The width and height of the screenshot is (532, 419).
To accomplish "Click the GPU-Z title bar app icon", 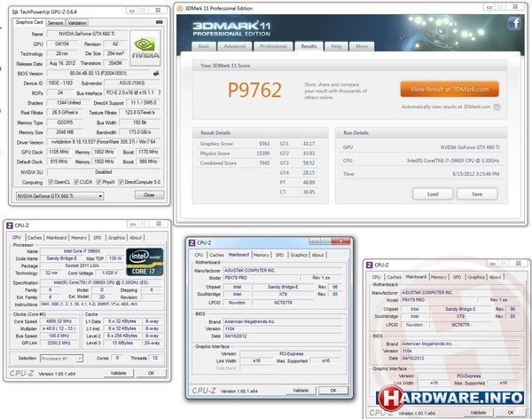I will coord(15,12).
